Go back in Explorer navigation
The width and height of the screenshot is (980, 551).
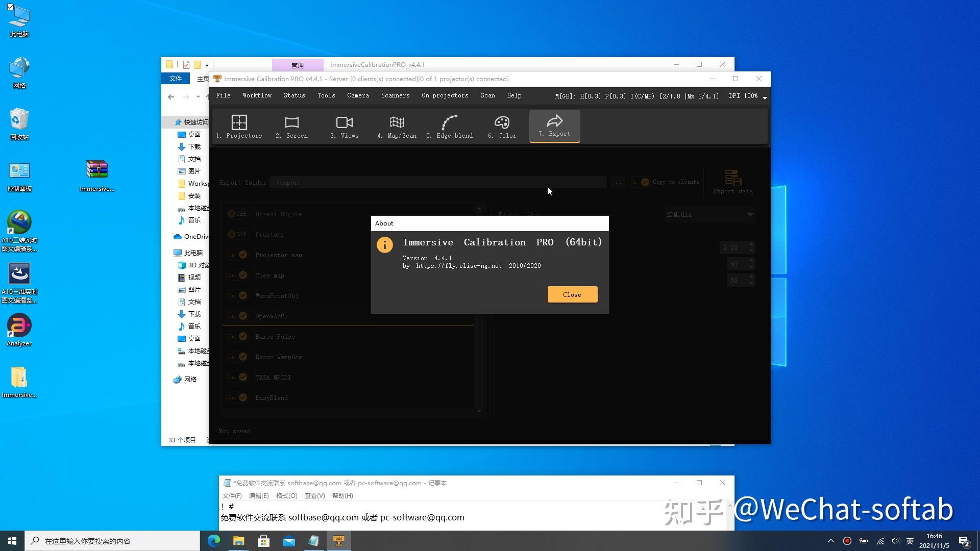(x=171, y=97)
